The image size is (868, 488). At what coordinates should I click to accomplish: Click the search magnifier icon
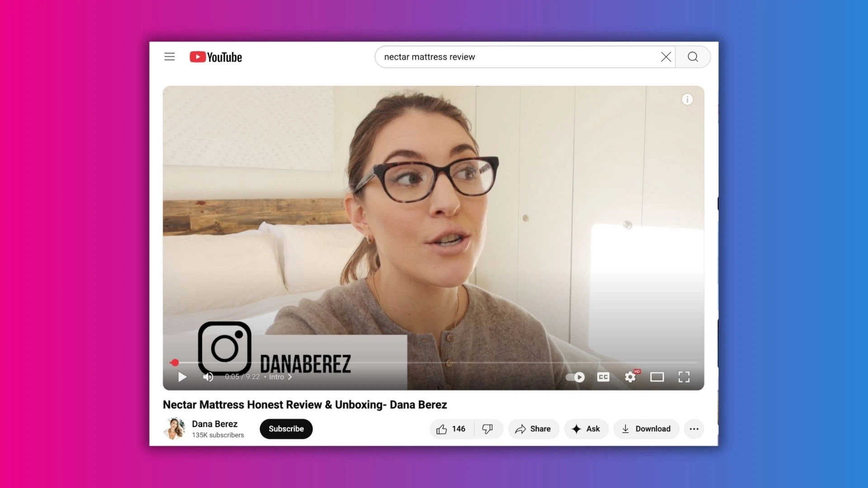693,57
